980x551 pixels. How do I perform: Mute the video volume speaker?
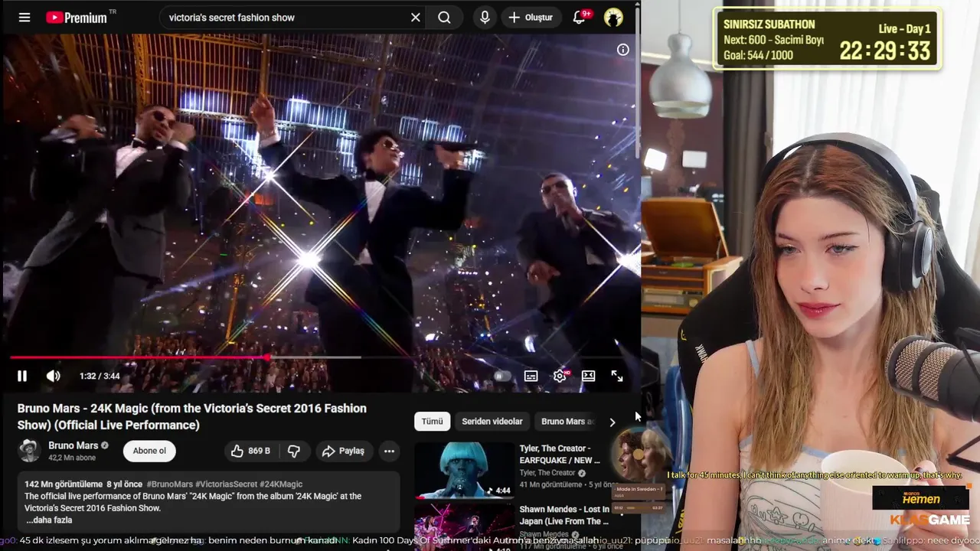(x=53, y=376)
